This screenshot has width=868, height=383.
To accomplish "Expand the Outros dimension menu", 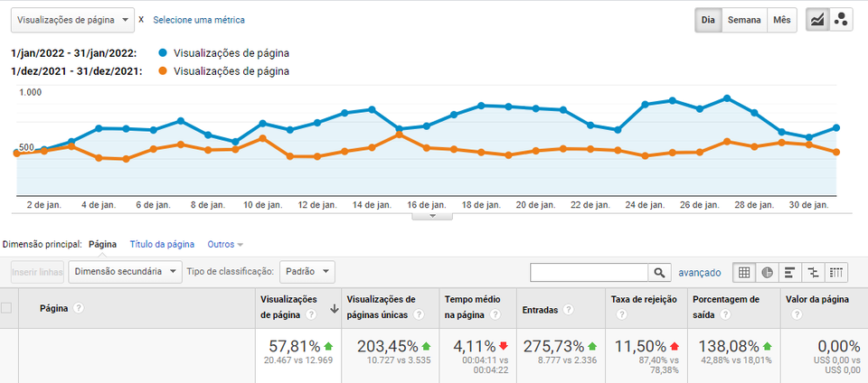I will click(x=225, y=244).
